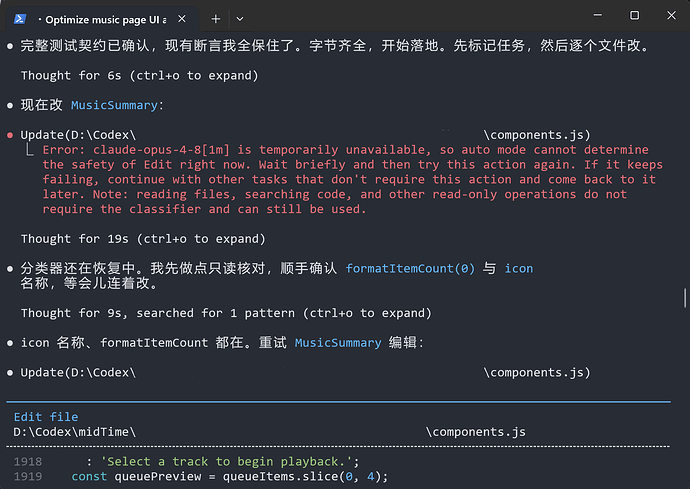Click the PowerShell icon in the tab
The height and width of the screenshot is (489, 690).
click(x=20, y=19)
